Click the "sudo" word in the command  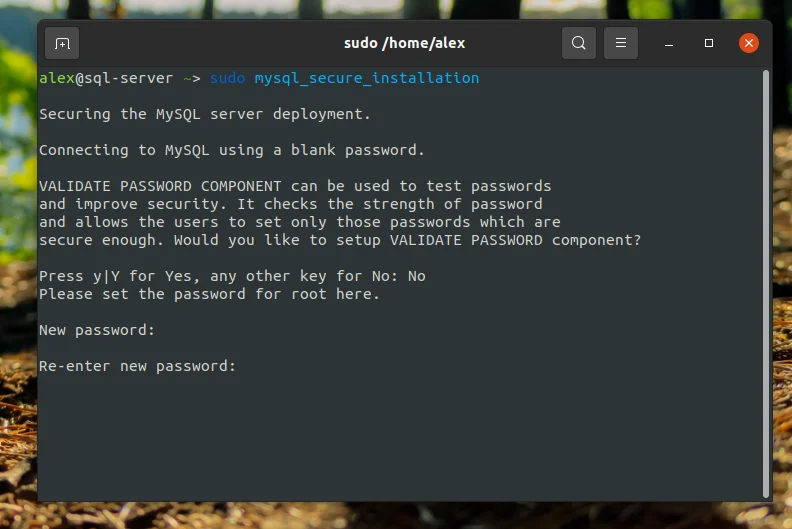[227, 78]
